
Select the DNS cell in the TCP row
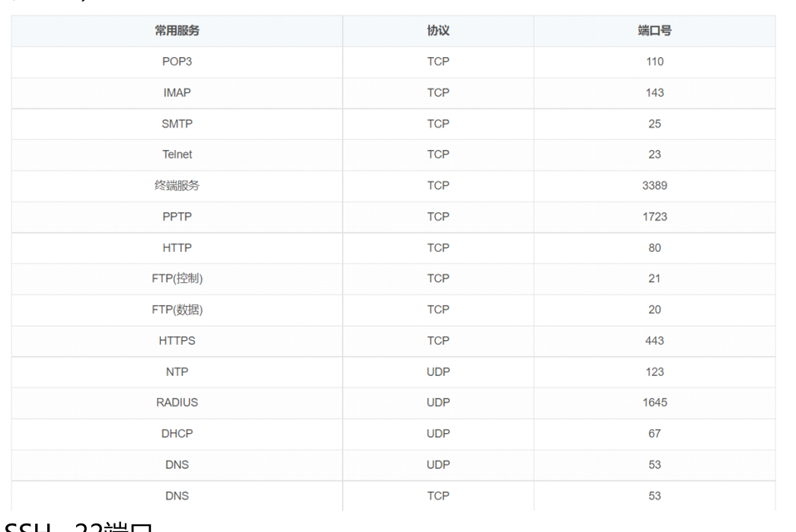177,496
